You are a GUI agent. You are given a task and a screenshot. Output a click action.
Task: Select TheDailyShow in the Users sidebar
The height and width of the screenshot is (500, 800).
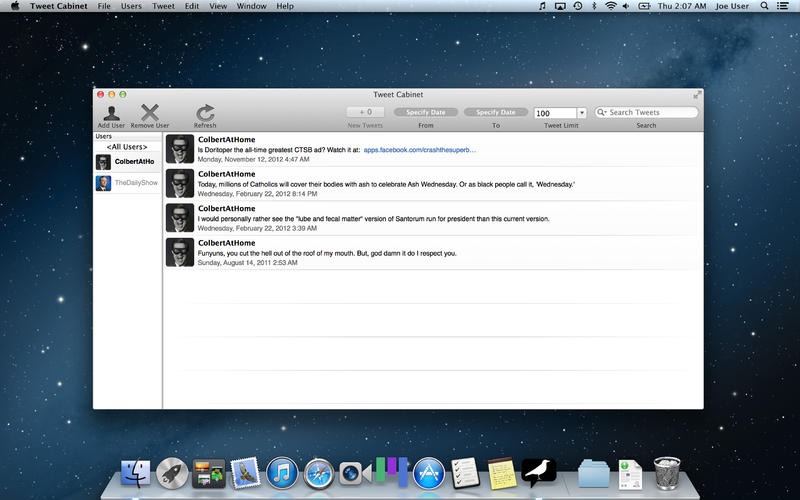click(127, 183)
